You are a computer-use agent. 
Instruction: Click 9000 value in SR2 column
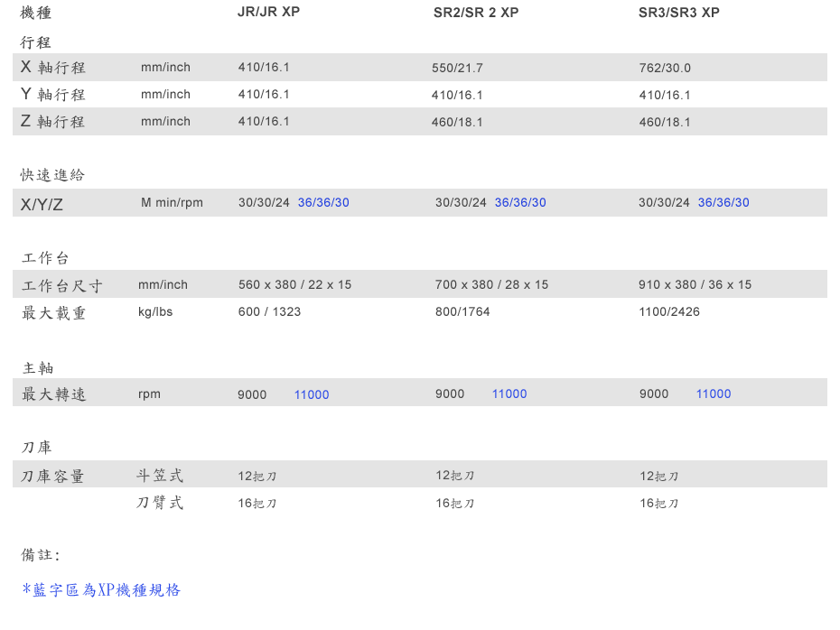pyautogui.click(x=450, y=394)
